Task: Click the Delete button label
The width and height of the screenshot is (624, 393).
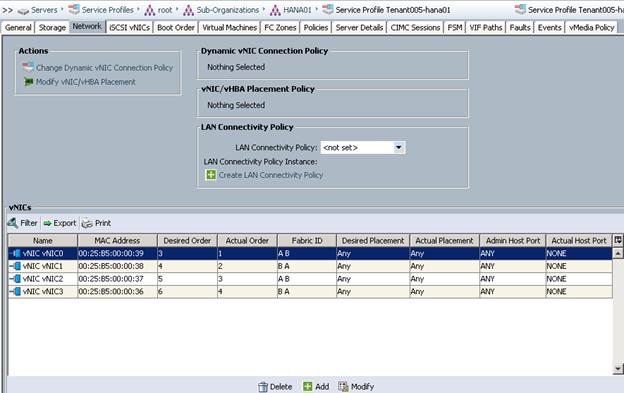Action: [x=281, y=387]
